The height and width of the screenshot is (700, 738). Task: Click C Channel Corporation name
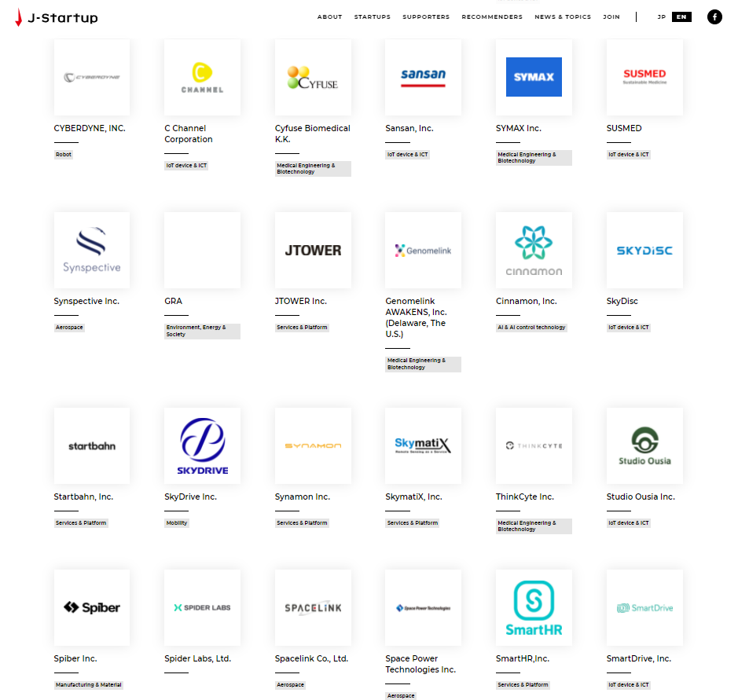coord(189,134)
